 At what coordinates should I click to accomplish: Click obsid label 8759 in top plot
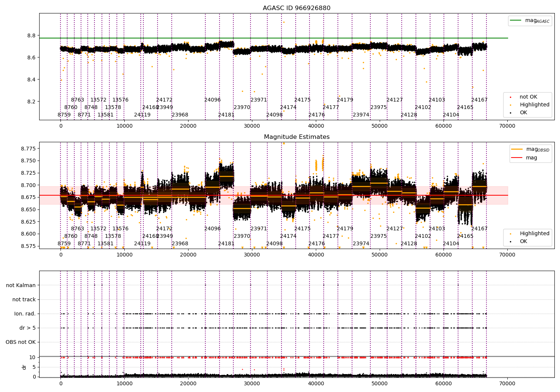pos(64,115)
